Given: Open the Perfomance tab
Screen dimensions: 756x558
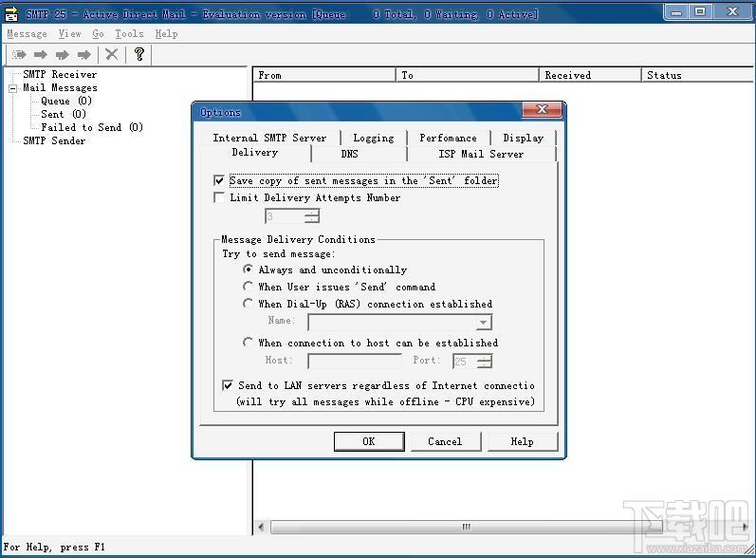Looking at the screenshot, I should 449,138.
